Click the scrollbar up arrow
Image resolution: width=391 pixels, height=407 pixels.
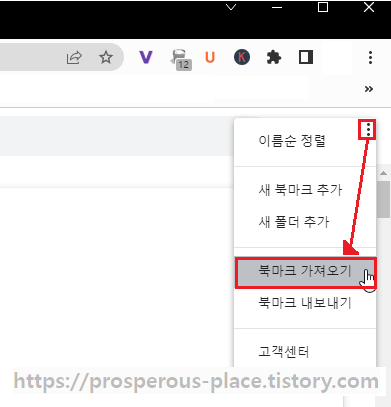[x=384, y=173]
